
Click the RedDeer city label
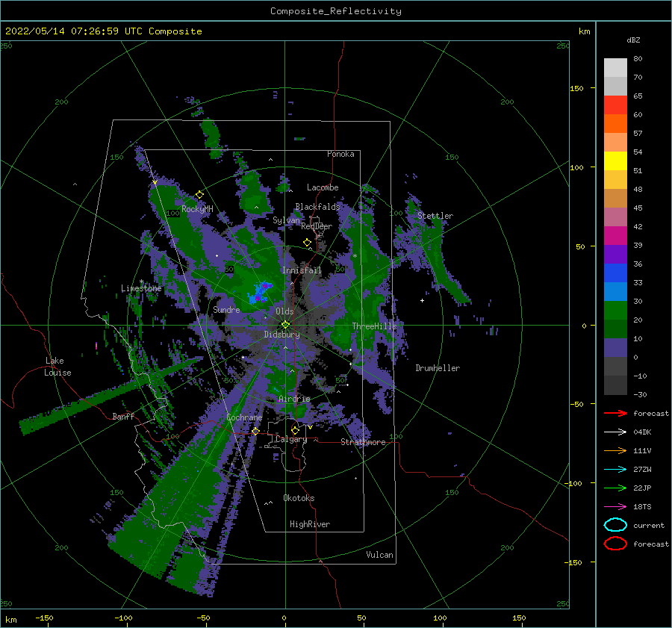[x=317, y=226]
